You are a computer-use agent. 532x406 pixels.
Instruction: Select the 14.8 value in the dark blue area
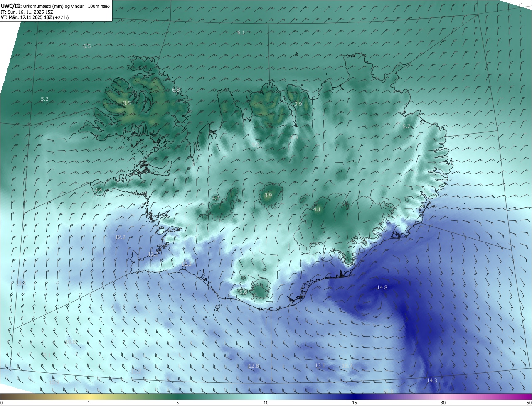point(382,287)
